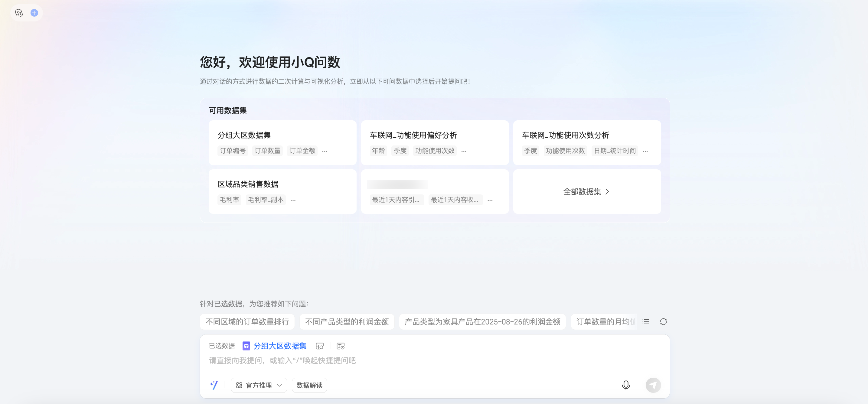The image size is (868, 404).
Task: Click the 可用数据集 section heading
Action: [227, 110]
